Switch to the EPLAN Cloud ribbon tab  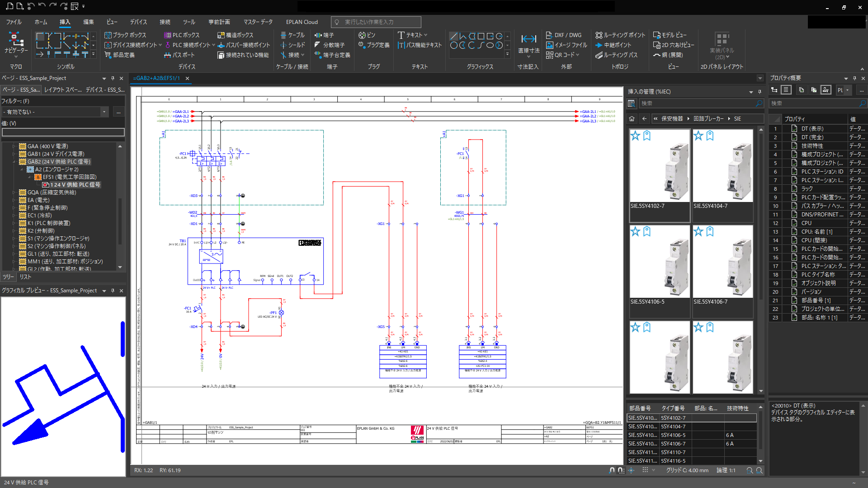[x=302, y=22]
